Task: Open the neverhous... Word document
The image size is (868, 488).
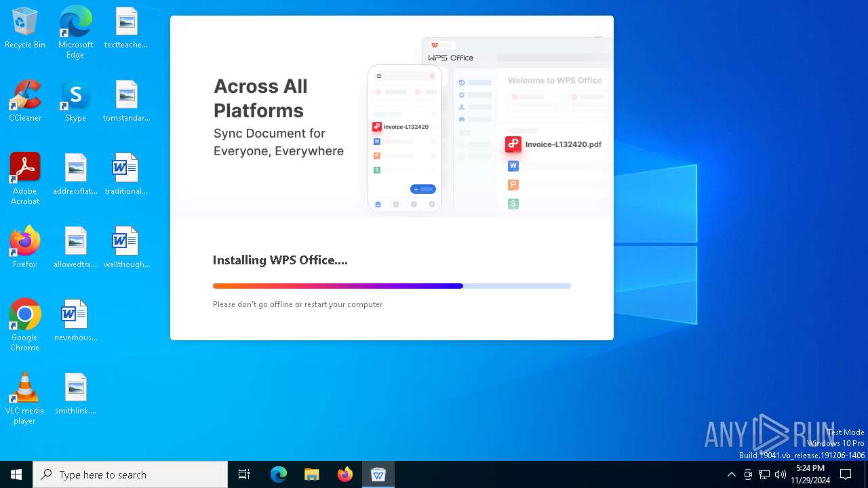Action: [75, 321]
